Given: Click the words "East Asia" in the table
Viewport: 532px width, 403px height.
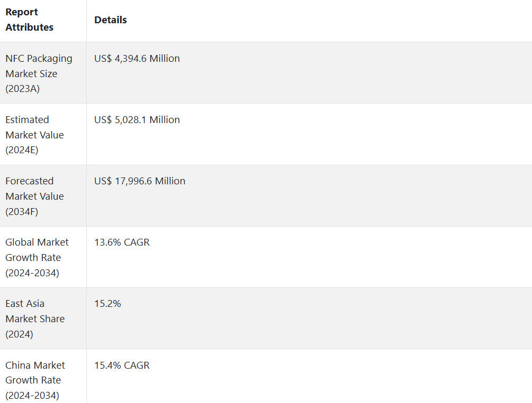Looking at the screenshot, I should 25,304.
